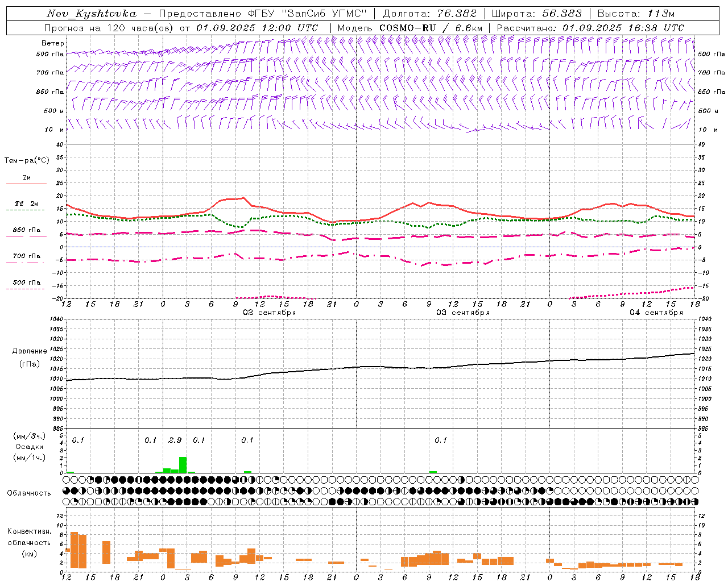Click the "Конвективн." convective cloud label
The width and height of the screenshot is (728, 582).
(30, 531)
